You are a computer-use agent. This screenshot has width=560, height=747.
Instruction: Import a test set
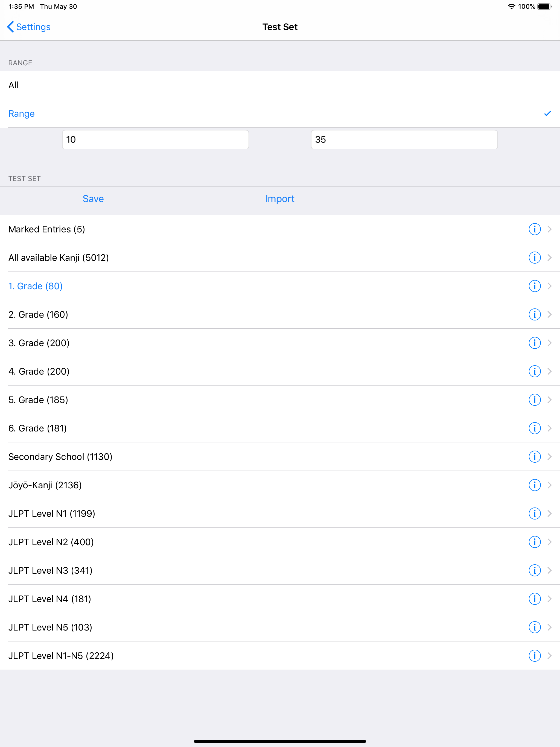280,199
